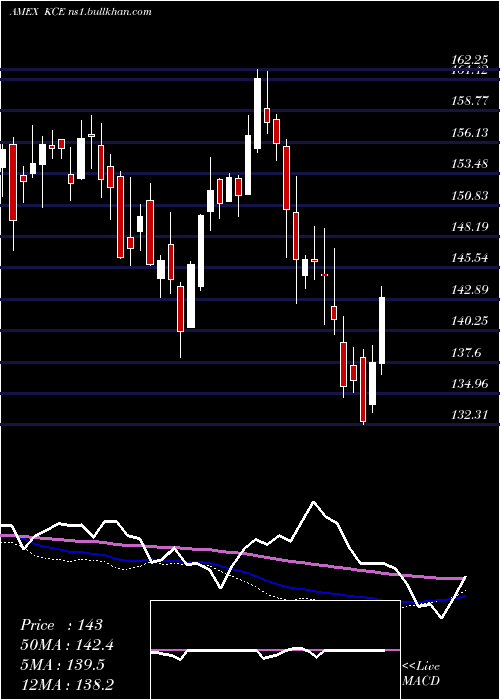Select the 140.25 price level label
This screenshot has width=500, height=700.
coord(469,321)
